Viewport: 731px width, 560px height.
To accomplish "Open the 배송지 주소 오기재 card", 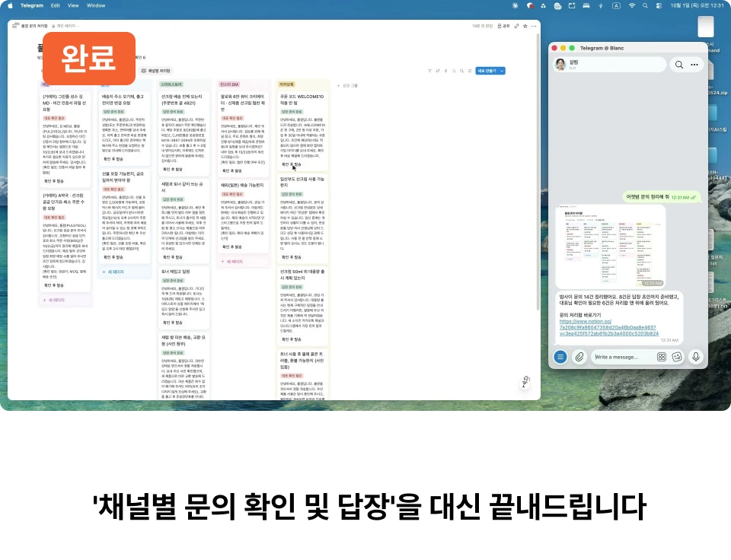I will 124,128.
